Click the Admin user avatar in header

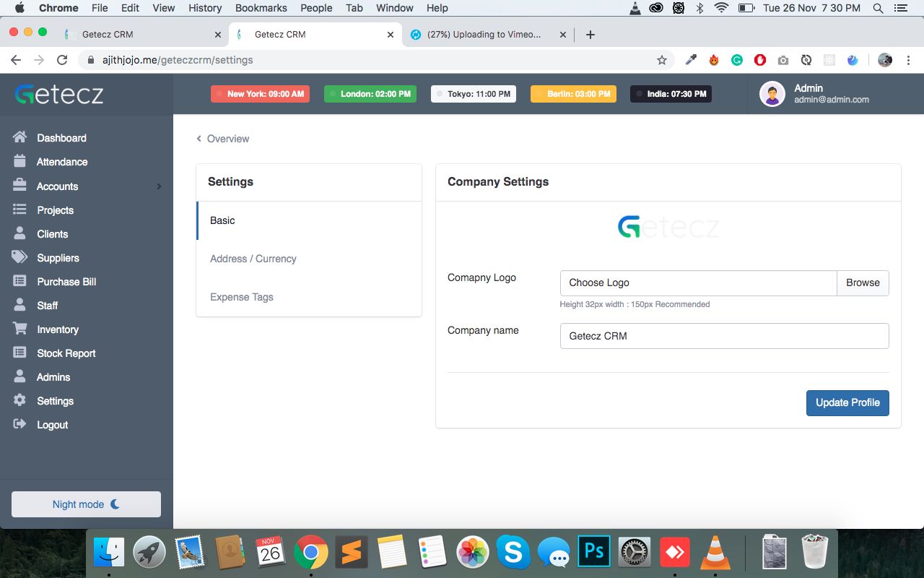coord(772,94)
